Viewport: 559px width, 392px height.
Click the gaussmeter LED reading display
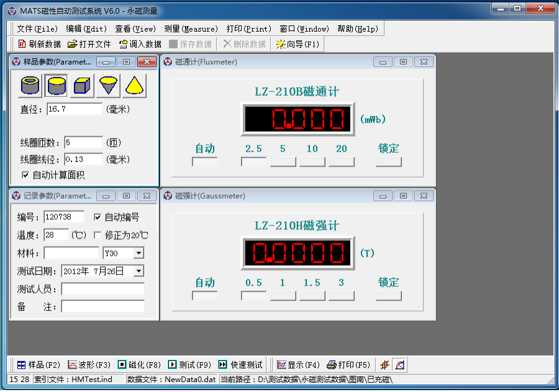pos(298,253)
